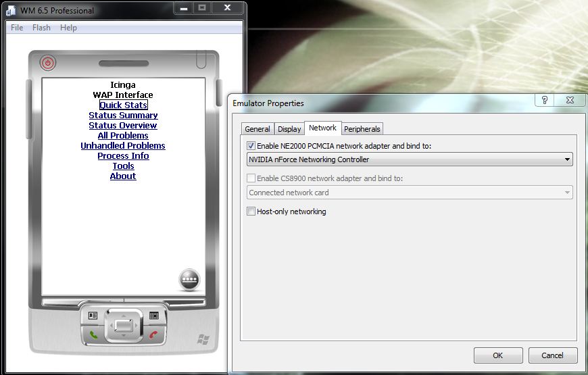588x375 pixels.
Task: Click the Icinga heading text
Action: pos(123,84)
